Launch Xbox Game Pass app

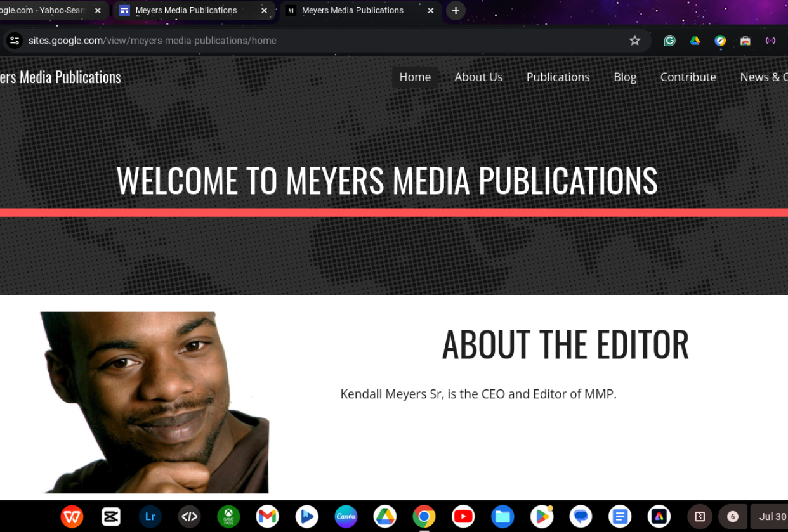pyautogui.click(x=228, y=517)
